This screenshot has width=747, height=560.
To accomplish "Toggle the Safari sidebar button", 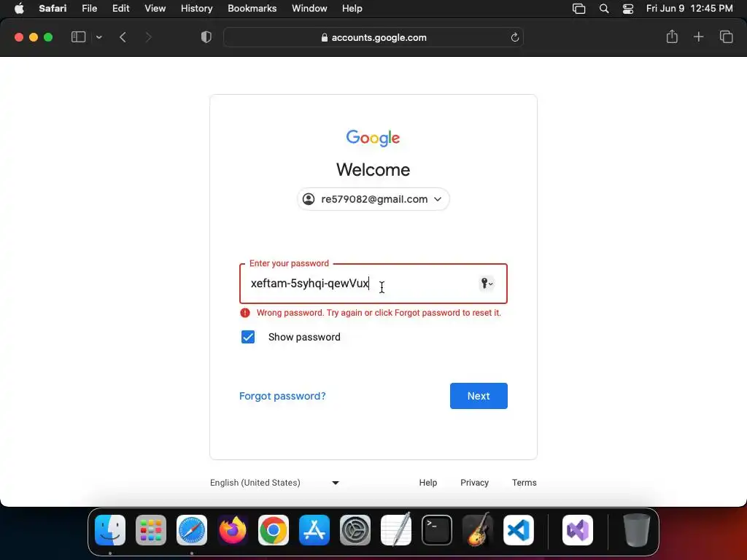I will pos(78,36).
